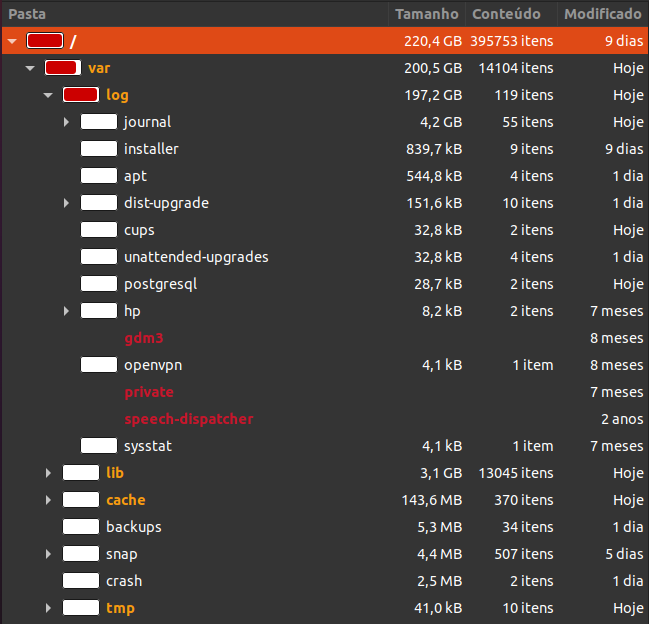Select the private folder in red
The width and height of the screenshot is (649, 624).
click(x=149, y=392)
